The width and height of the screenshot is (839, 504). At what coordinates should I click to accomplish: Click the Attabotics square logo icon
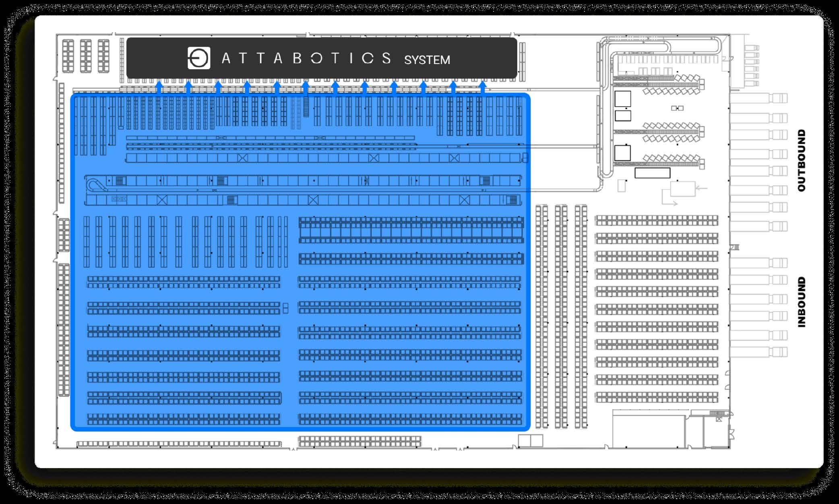click(x=199, y=58)
